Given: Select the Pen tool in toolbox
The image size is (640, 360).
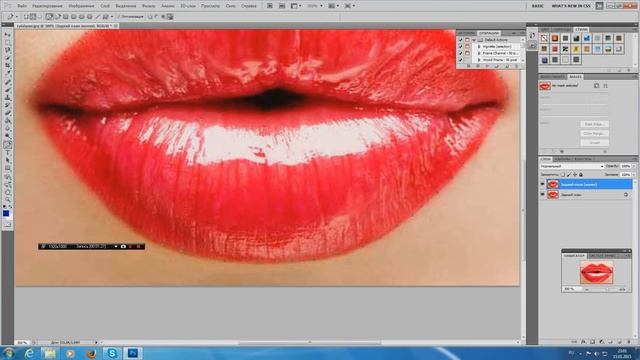Looking at the screenshot, I should (8, 144).
